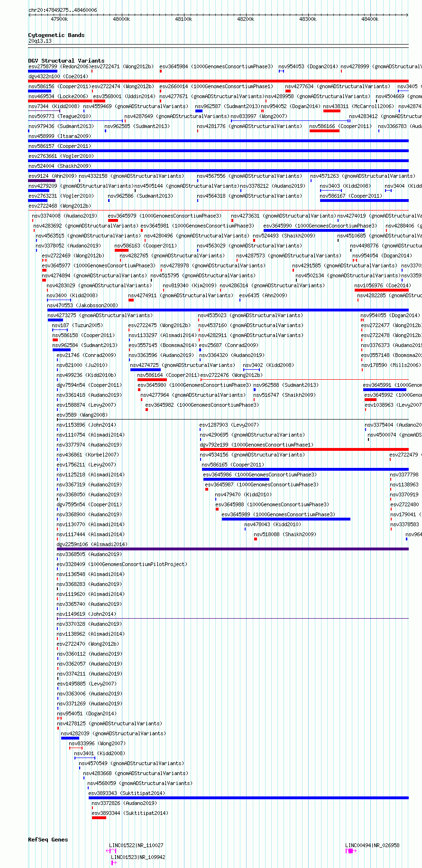
Task: Select variant nsv586163 (Cooper2011)
Action: click(x=146, y=246)
